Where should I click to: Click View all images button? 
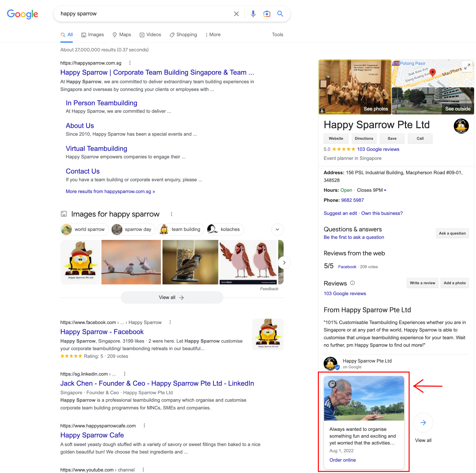172,297
